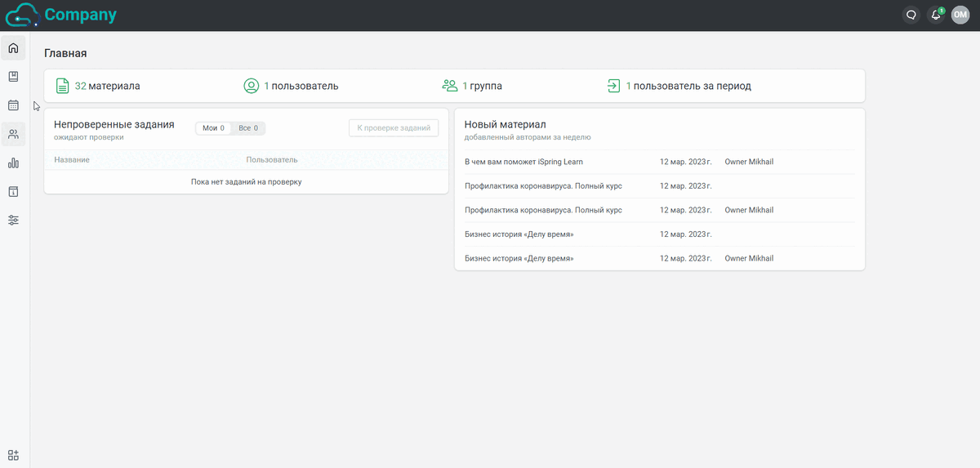Open the notifications bell icon
The height and width of the screenshot is (468, 980).
(936, 15)
